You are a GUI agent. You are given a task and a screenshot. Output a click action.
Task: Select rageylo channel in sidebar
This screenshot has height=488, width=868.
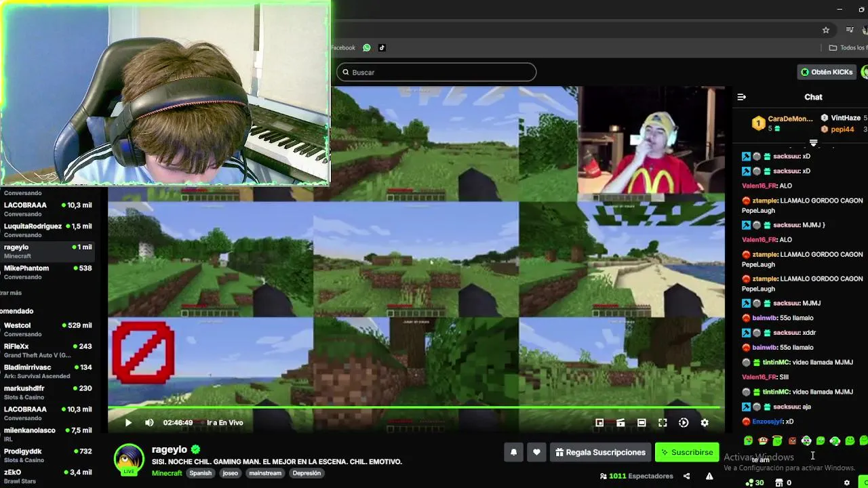tap(47, 251)
